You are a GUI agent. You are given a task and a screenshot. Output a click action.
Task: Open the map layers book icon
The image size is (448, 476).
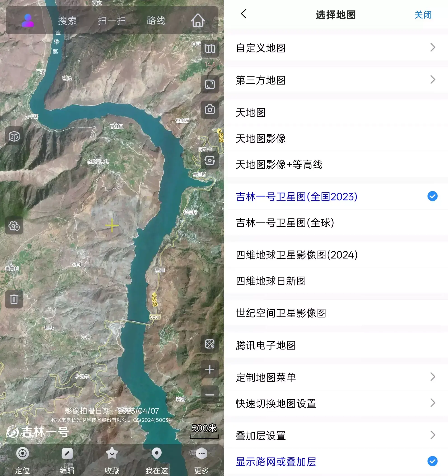pyautogui.click(x=210, y=49)
